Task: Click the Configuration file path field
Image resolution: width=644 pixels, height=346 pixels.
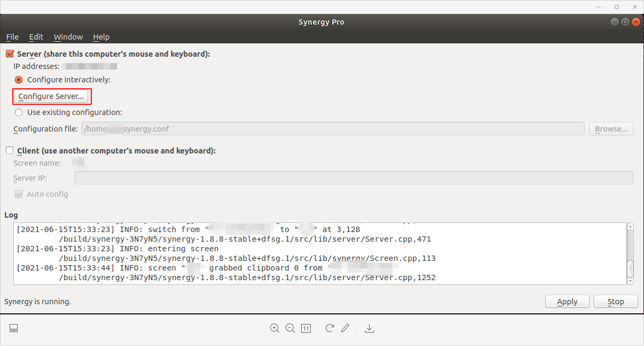Action: point(333,129)
